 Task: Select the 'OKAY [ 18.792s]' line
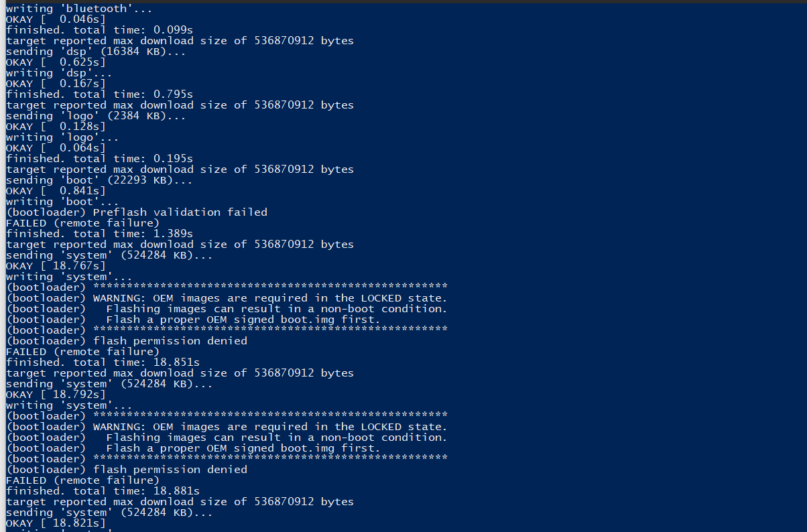tap(56, 395)
